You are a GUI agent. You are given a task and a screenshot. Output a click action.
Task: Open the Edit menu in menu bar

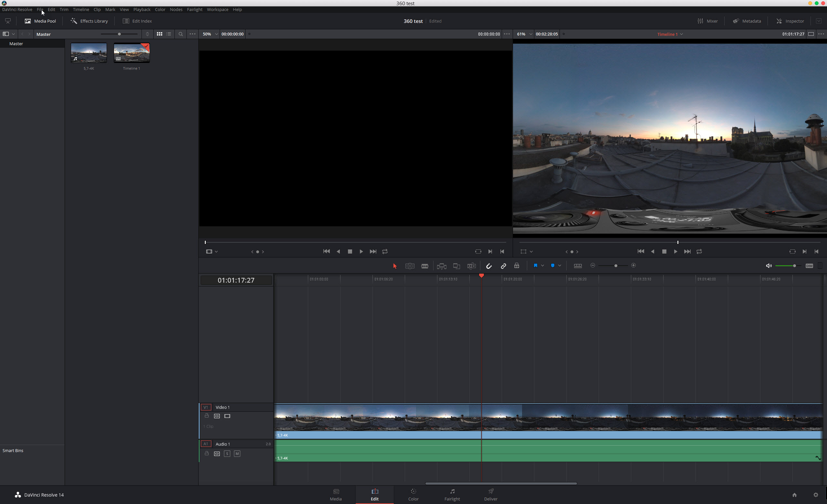(52, 9)
